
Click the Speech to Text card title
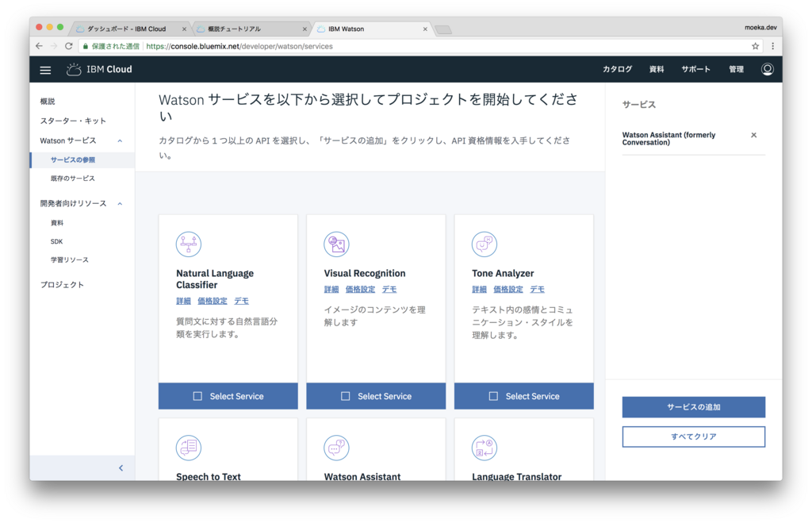pyautogui.click(x=209, y=476)
